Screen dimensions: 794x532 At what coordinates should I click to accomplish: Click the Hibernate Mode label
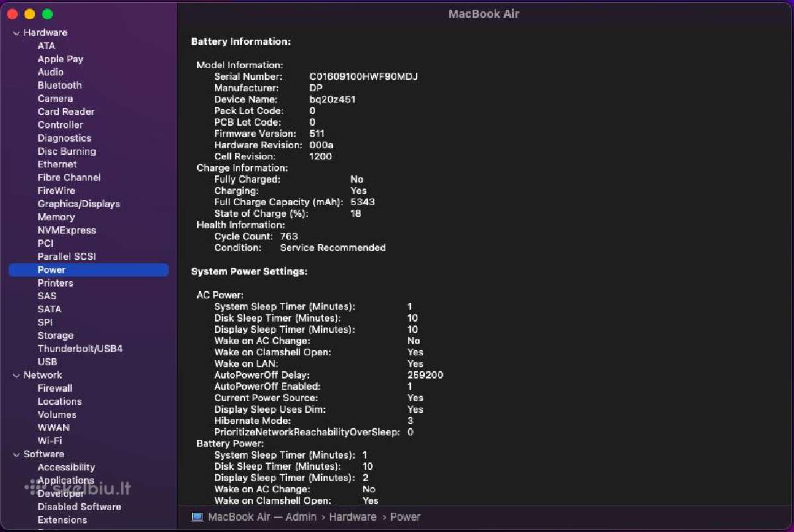pyautogui.click(x=253, y=421)
